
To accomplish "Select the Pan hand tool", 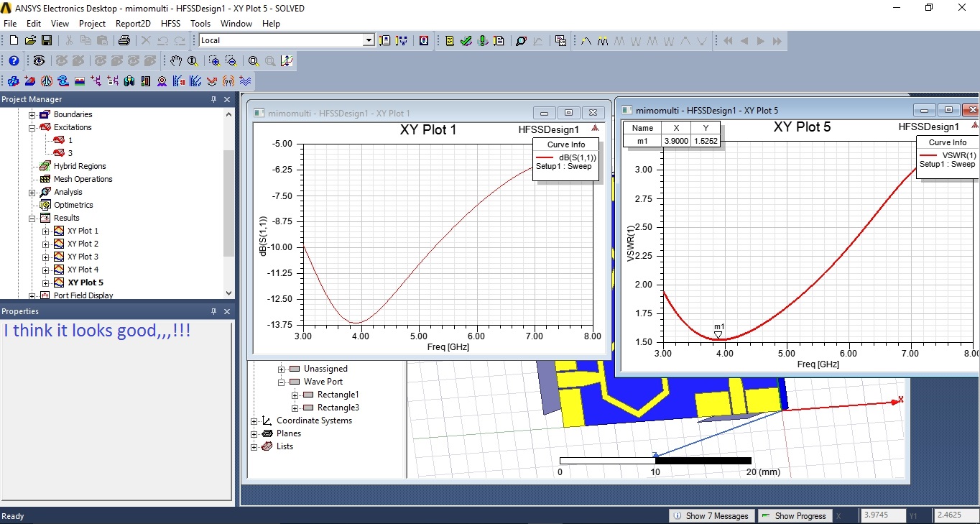I will pos(176,61).
